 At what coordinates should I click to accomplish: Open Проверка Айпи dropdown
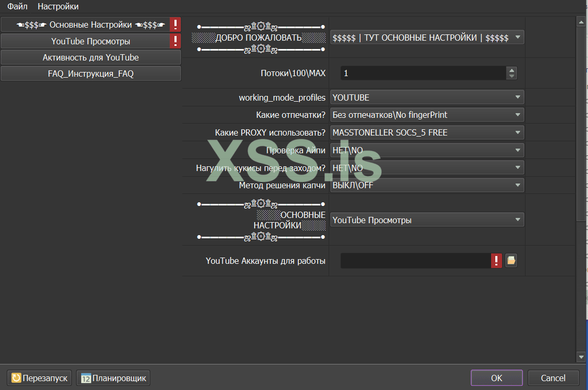(427, 150)
